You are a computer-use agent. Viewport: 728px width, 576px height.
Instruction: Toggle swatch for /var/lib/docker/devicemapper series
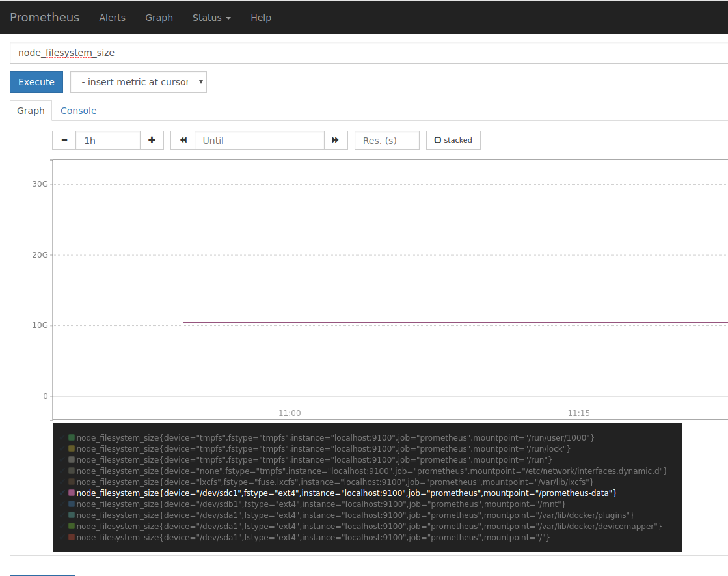72,527
